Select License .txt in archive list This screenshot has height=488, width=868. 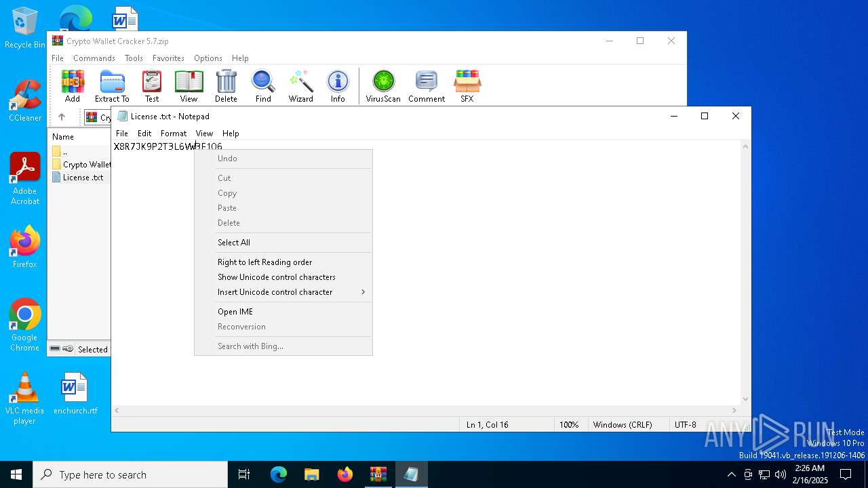click(83, 178)
